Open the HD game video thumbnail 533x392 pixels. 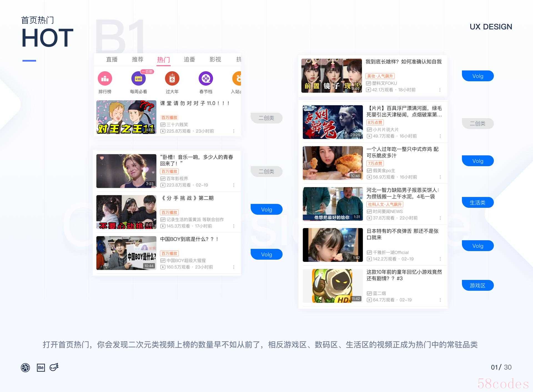(333, 286)
